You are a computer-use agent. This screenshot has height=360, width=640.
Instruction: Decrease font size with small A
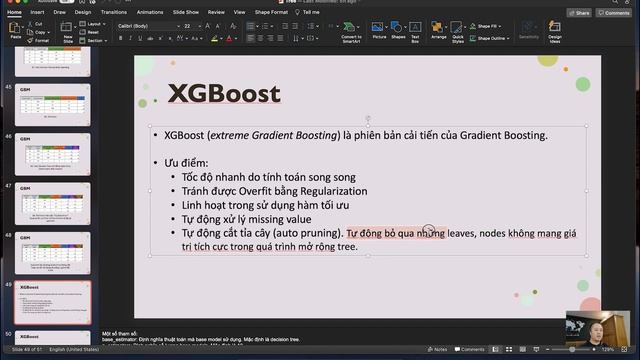(x=218, y=26)
